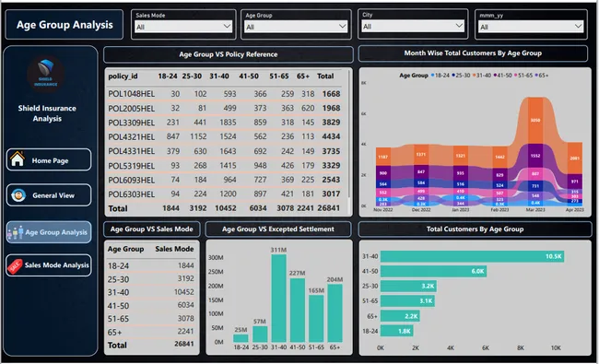Click Month Wise Total Customers chart title
Viewport: 599px width, 364px height.
point(473,53)
